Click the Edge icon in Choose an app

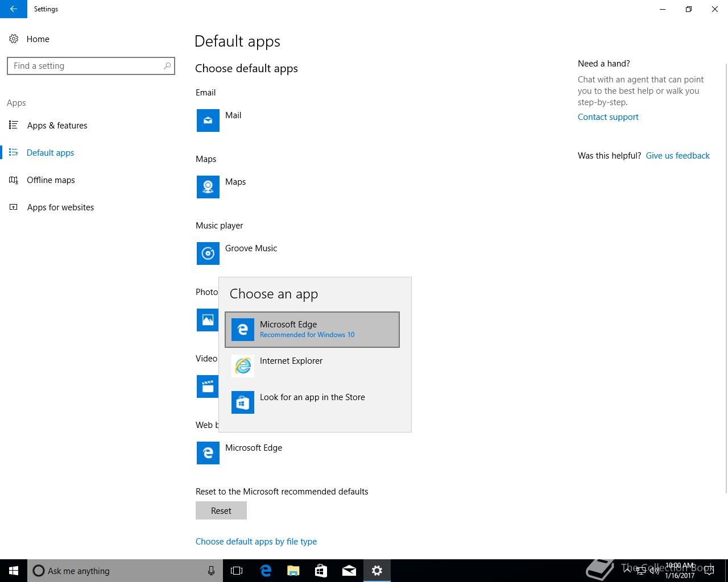pyautogui.click(x=243, y=330)
